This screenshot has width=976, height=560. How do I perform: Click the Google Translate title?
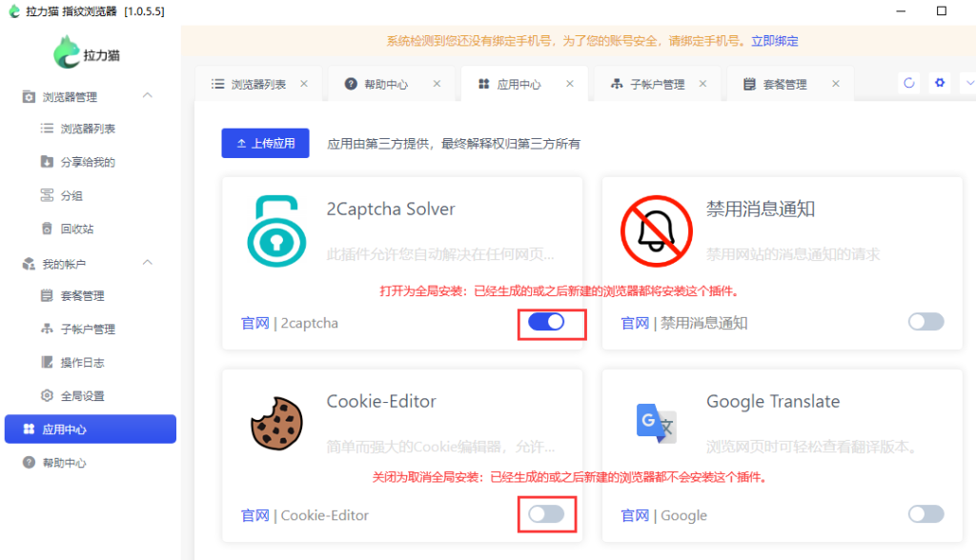pyautogui.click(x=773, y=401)
